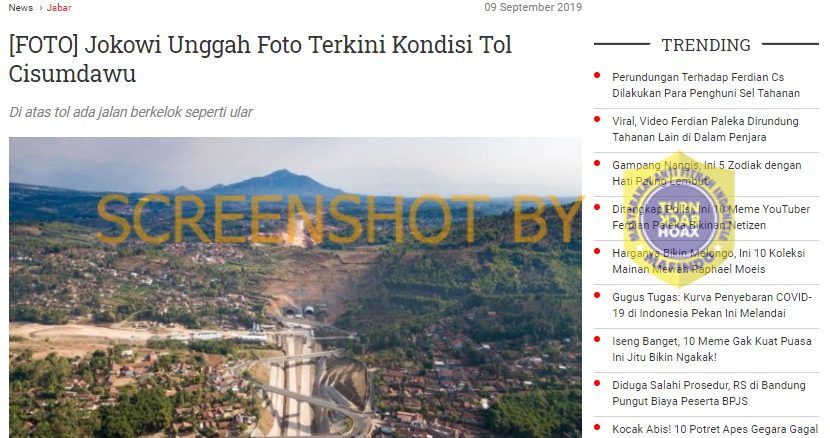The image size is (830, 438).
Task: Click the 09 September 2019 date text
Action: (x=533, y=7)
